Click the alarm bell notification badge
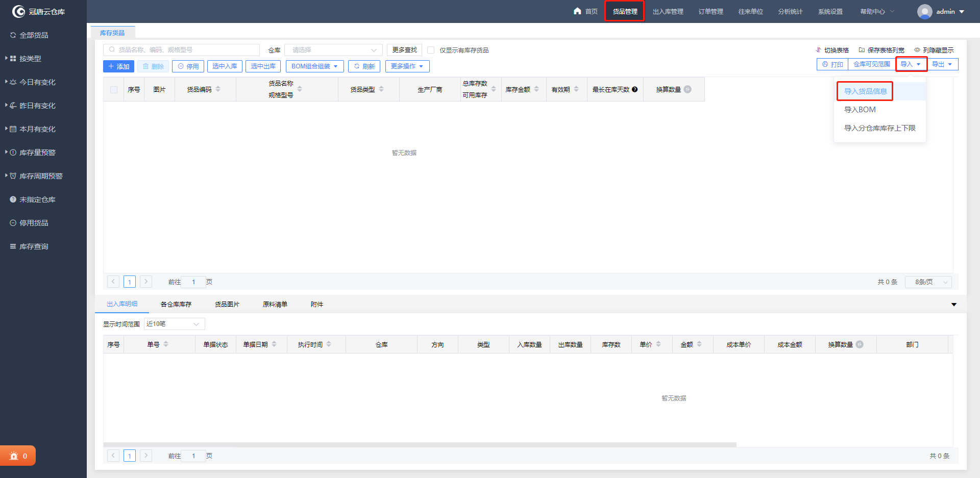Image resolution: width=980 pixels, height=478 pixels. pos(18,456)
